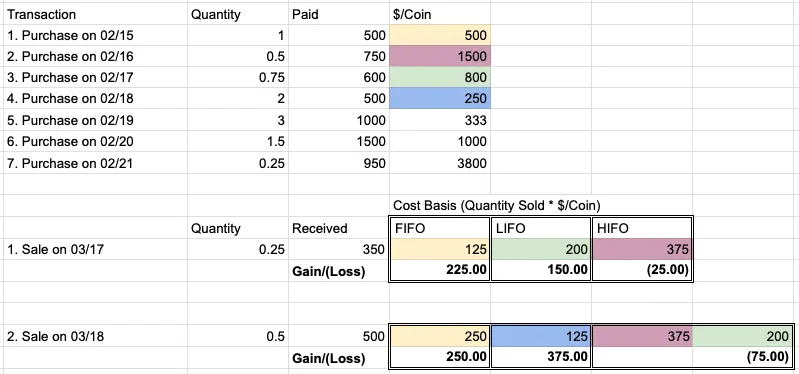Screen dimensions: 799x374
Task: Click the blue $/Coin cell showing 250
Action: [440, 98]
